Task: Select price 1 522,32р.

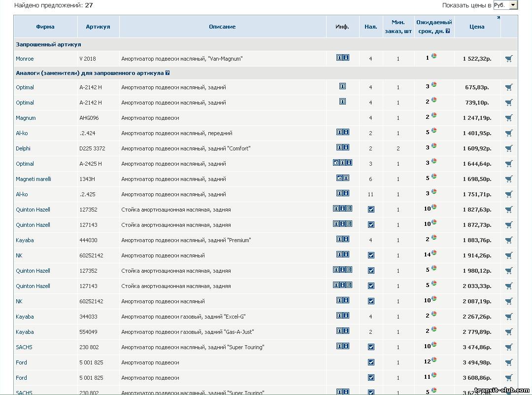Action: point(477,59)
